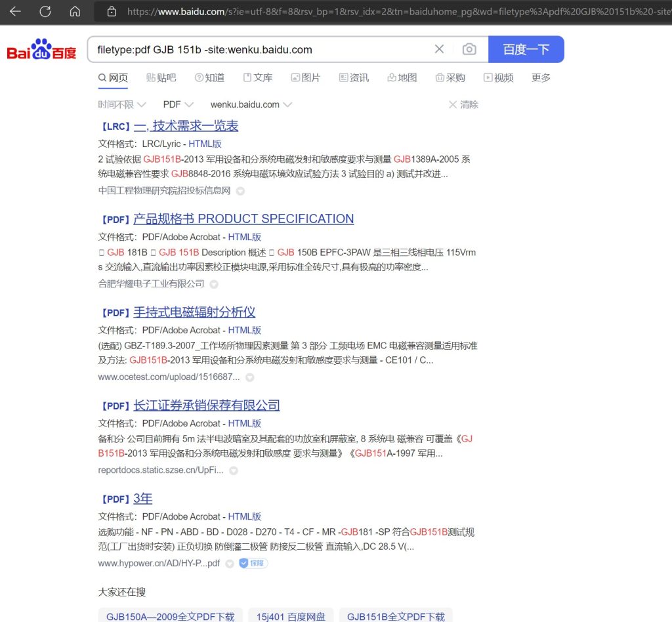Click the 大家还在搜 heading text
Screen dimensions: 672x622
coord(122,592)
